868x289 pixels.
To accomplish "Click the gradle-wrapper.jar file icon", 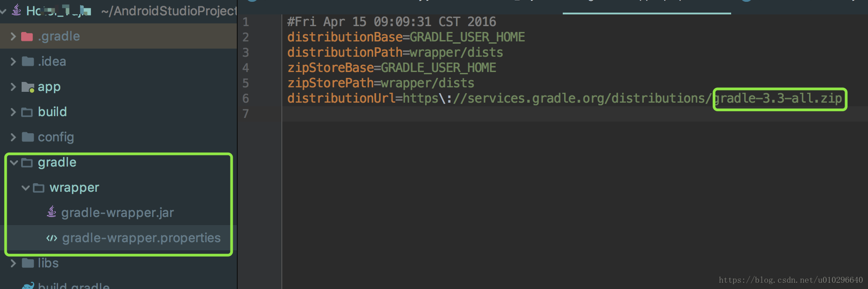I will click(52, 212).
